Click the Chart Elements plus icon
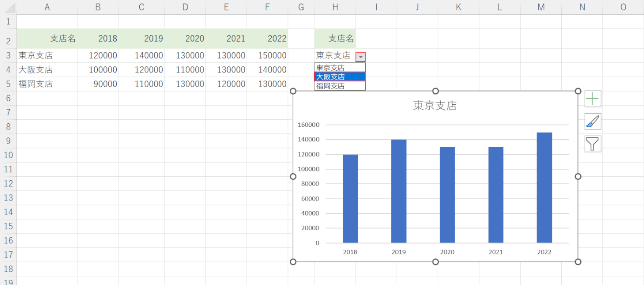 click(x=593, y=99)
